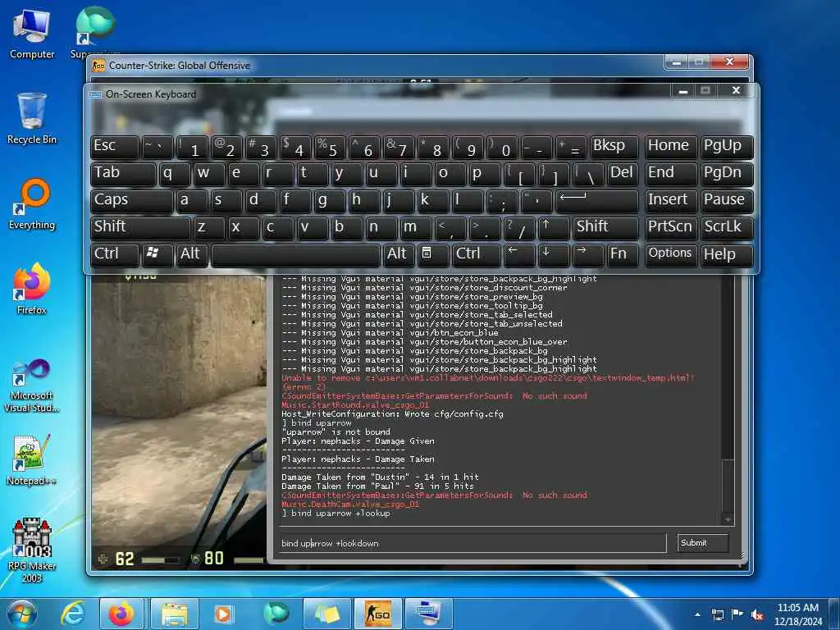840x630 pixels.
Task: Launch RPG Maker 2003 desktop shortcut
Action: [32, 550]
